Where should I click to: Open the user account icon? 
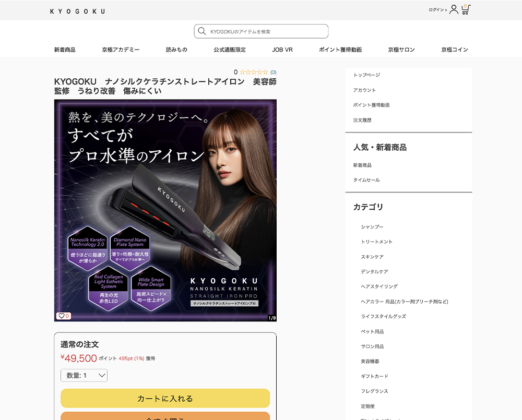(x=454, y=9)
